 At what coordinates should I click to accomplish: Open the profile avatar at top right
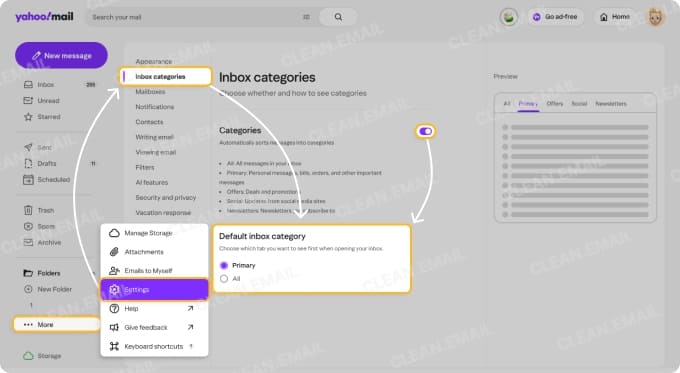(x=656, y=17)
